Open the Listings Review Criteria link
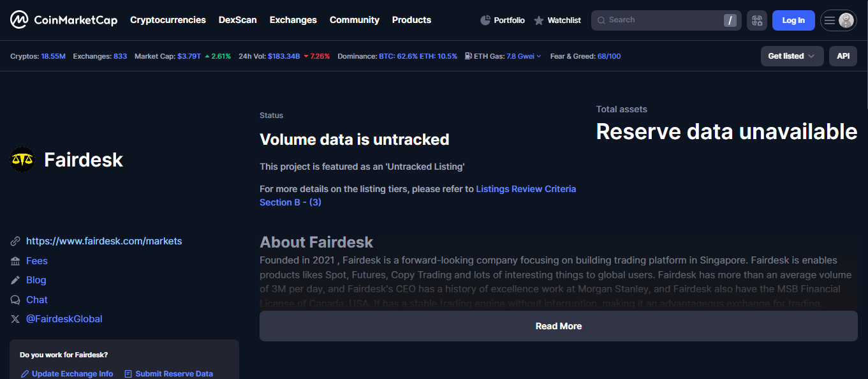This screenshot has height=379, width=868. coord(526,189)
